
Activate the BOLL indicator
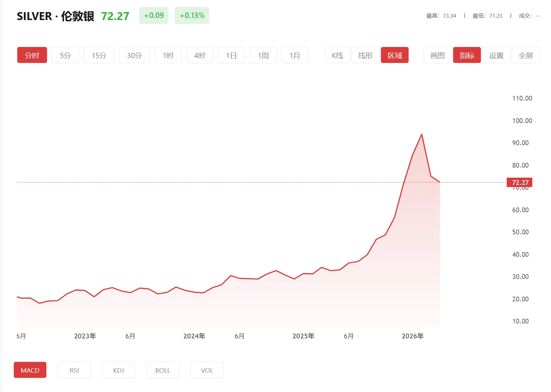tap(163, 370)
